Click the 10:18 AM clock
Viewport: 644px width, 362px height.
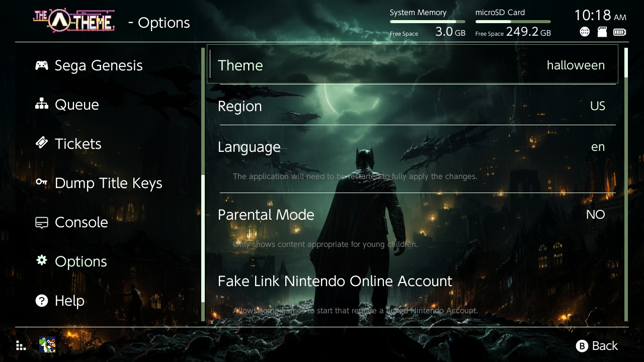600,16
